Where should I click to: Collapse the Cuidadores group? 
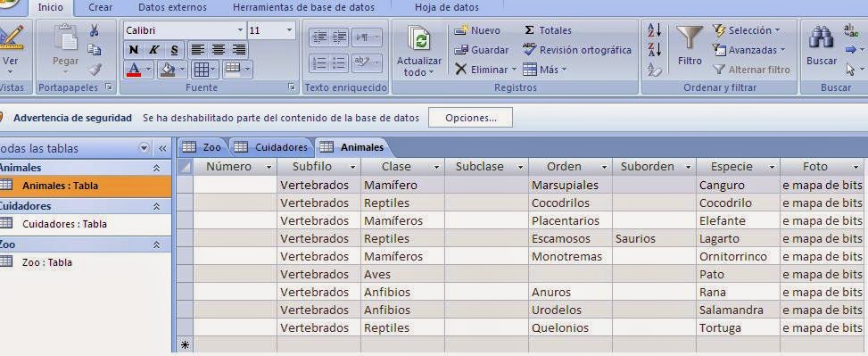point(157,206)
